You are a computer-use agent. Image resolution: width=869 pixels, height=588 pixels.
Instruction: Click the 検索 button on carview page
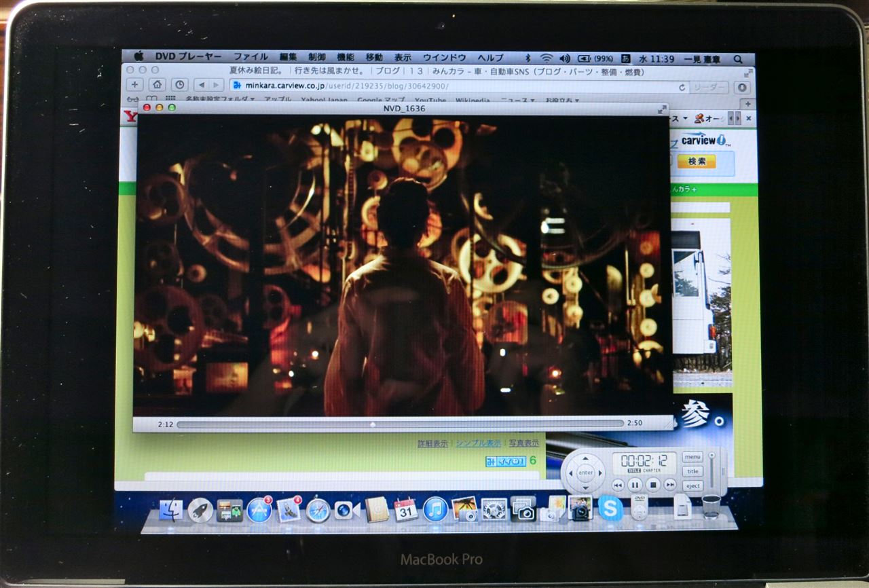(x=696, y=161)
